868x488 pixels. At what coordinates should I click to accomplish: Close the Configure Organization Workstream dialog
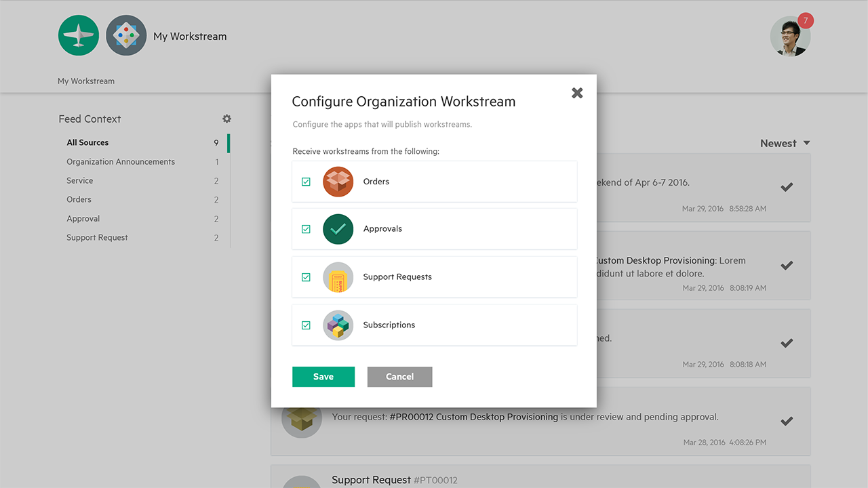pos(577,93)
